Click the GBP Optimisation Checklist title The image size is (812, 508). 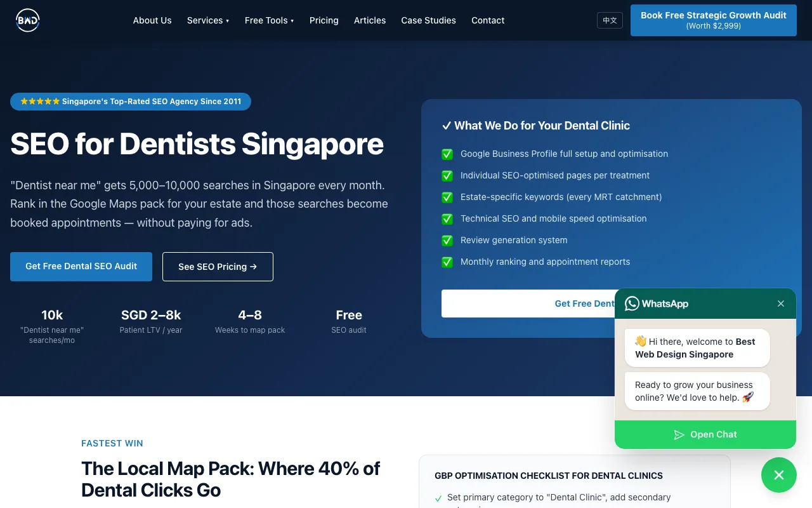pos(549,476)
